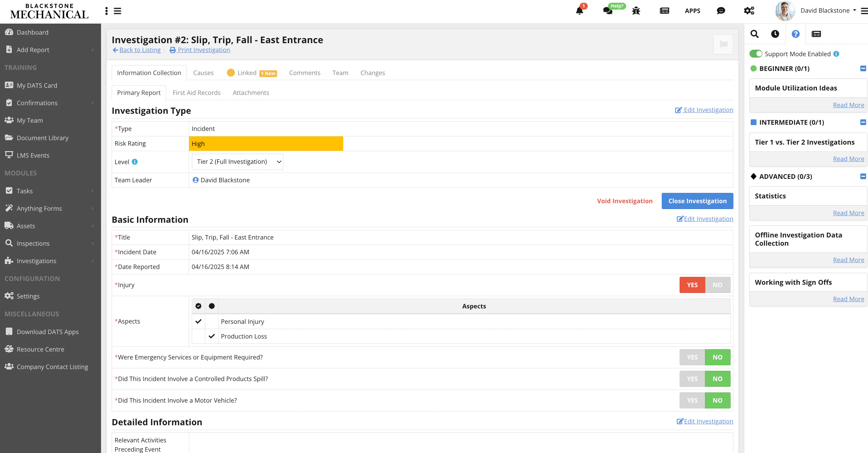This screenshot has height=453, width=868.
Task: Click the bug report icon
Action: [x=636, y=11]
